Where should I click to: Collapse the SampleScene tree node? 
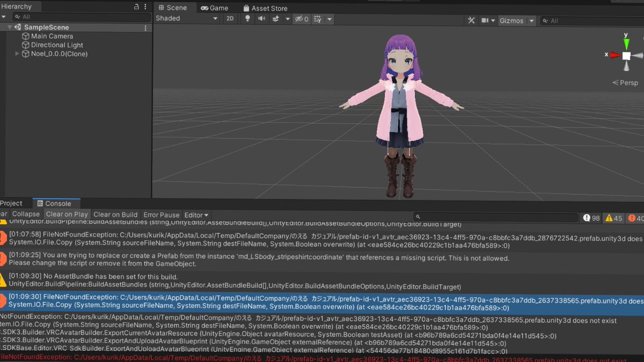[10, 27]
